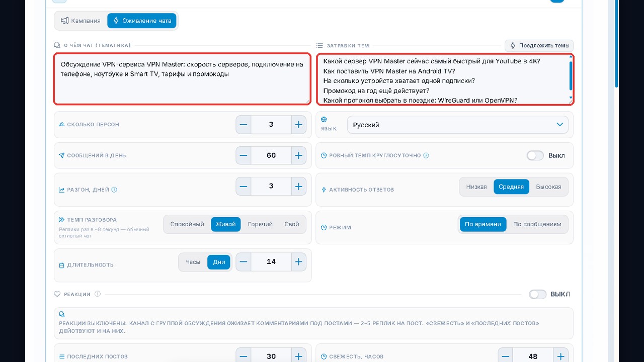644x362 pixels.
Task: Switch duration unit to Часы
Action: (193, 262)
